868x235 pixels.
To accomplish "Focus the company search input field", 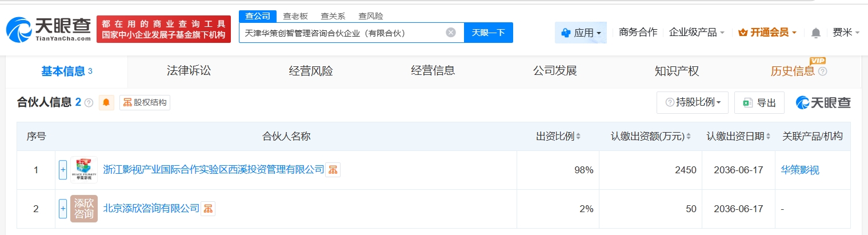I will [x=351, y=33].
